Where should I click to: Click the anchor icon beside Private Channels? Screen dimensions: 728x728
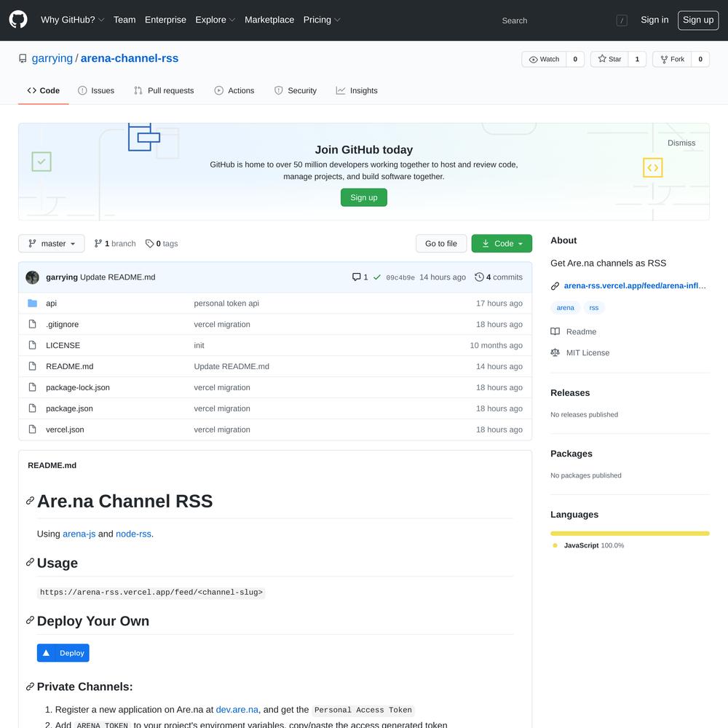pyautogui.click(x=30, y=687)
